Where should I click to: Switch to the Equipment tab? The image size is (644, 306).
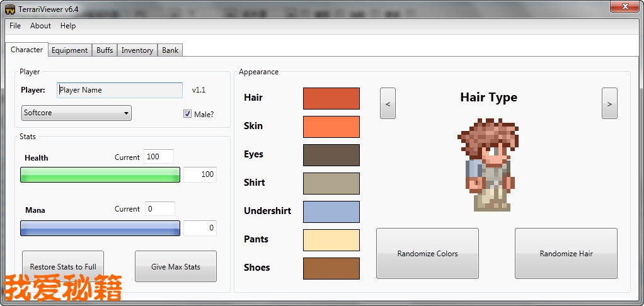click(x=69, y=50)
